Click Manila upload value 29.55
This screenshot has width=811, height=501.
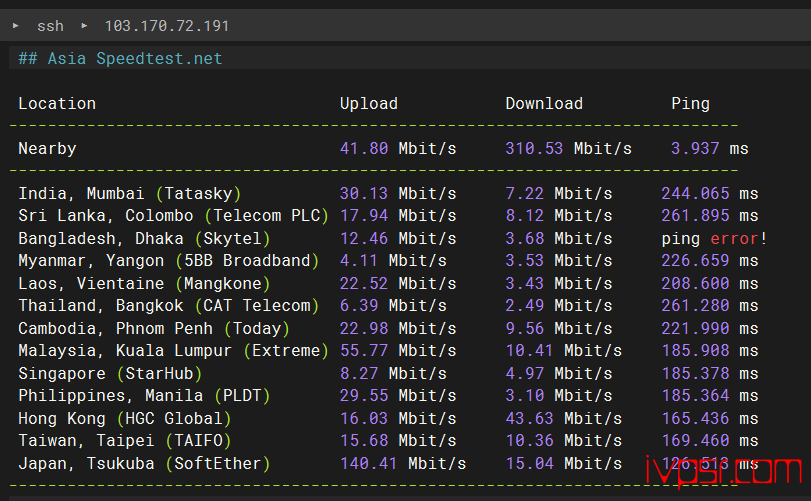click(364, 396)
